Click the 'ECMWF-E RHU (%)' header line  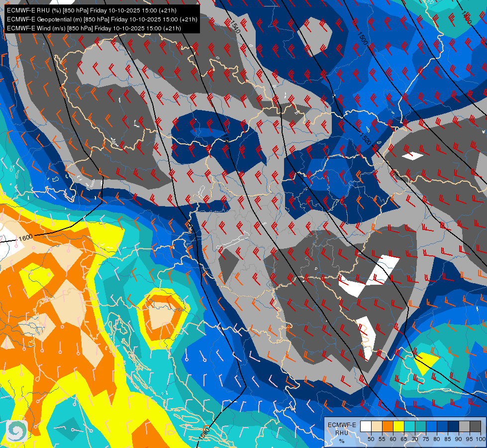(x=92, y=10)
